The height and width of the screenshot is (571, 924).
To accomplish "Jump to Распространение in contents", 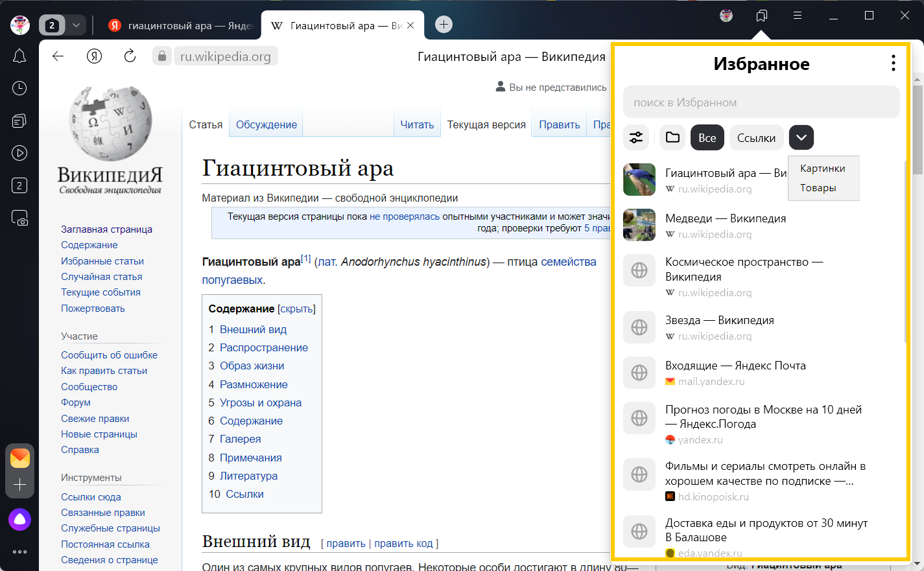I will tap(264, 347).
